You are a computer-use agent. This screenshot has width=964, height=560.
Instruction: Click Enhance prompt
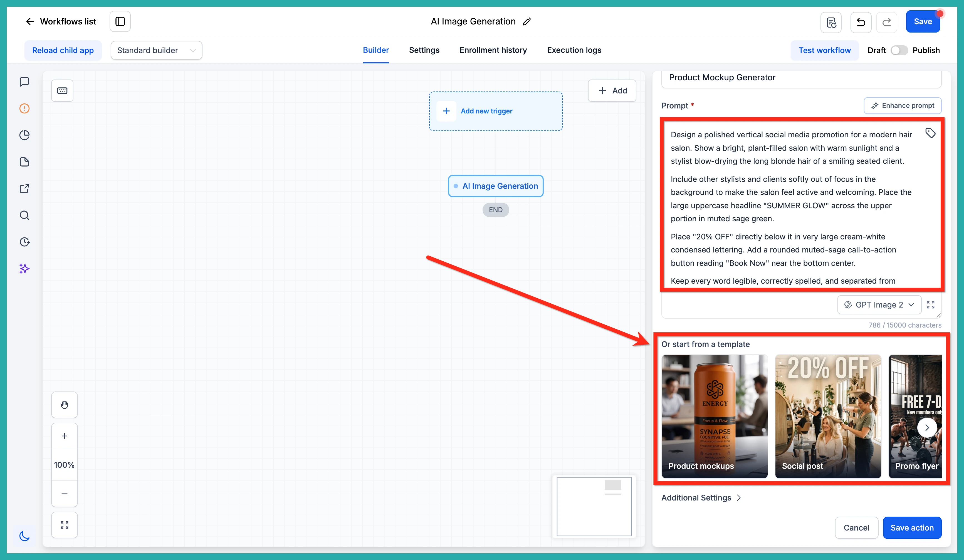[903, 106]
